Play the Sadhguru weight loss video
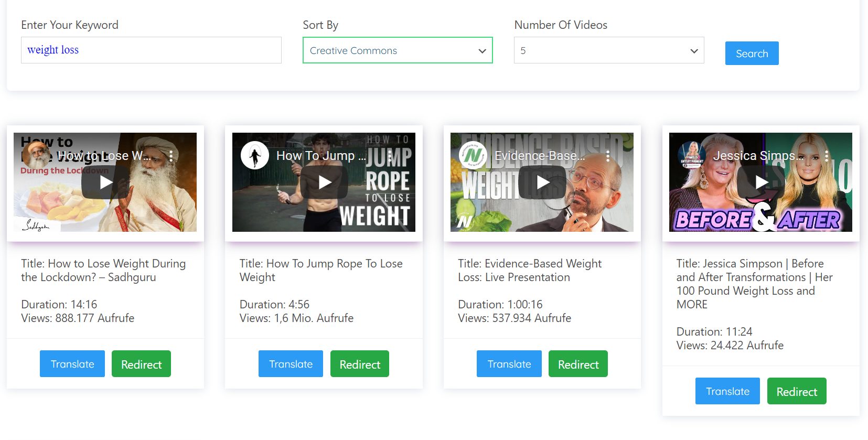This screenshot has width=868, height=440. click(x=105, y=182)
